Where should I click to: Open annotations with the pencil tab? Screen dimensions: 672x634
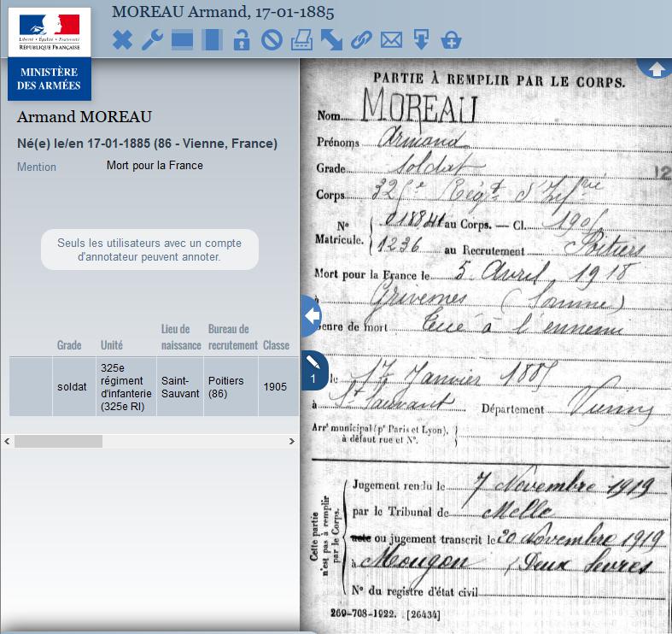click(314, 370)
